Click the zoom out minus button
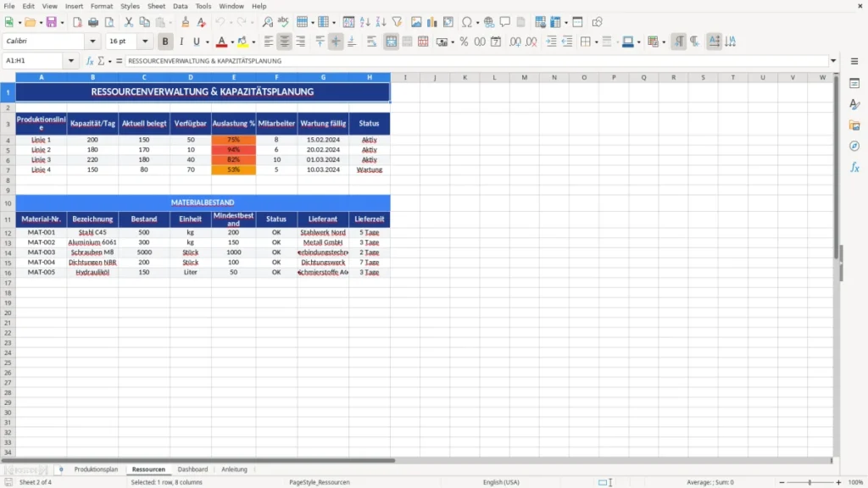This screenshot has height=488, width=868. point(782,482)
